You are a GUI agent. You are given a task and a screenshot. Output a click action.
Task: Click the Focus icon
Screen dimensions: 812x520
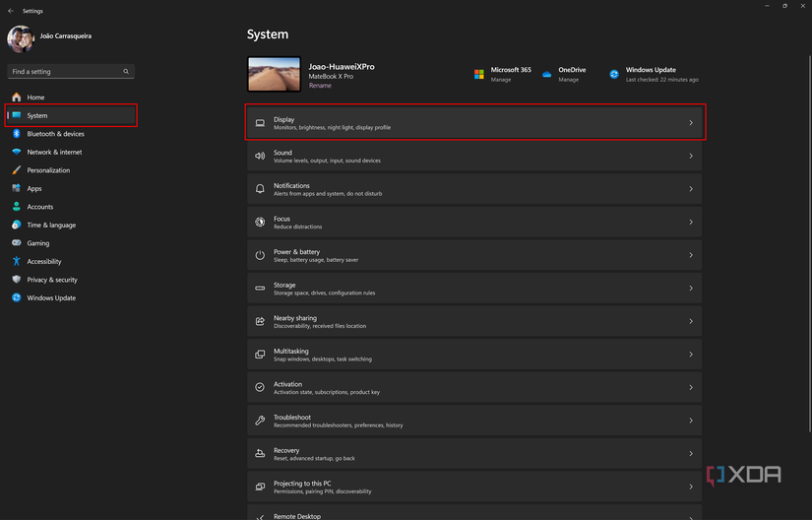click(260, 223)
